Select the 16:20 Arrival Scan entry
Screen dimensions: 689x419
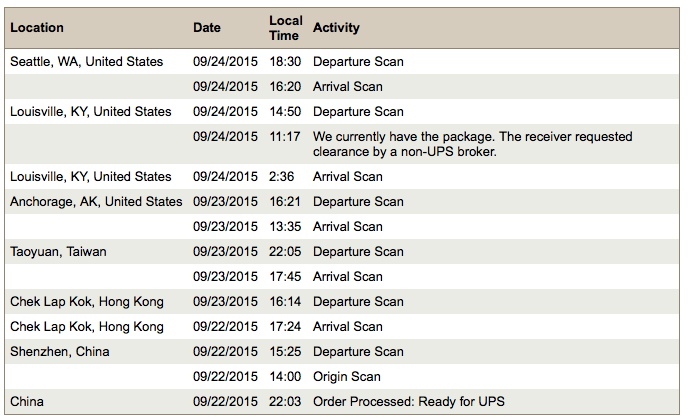tap(342, 87)
